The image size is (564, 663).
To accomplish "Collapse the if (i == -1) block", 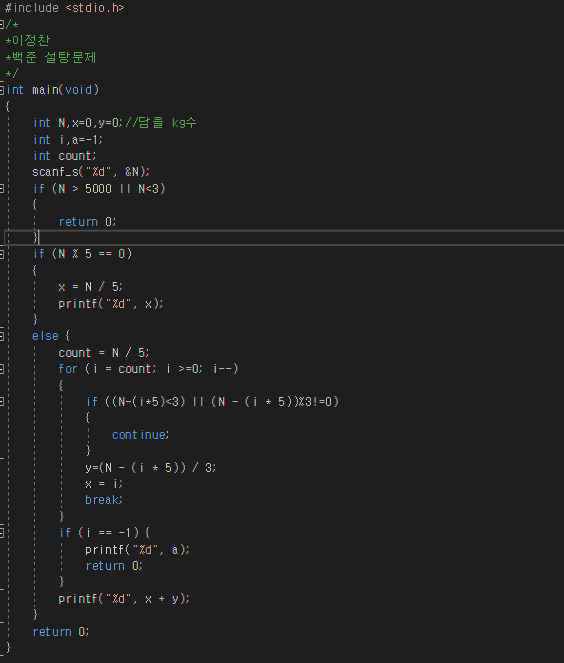I will pyautogui.click(x=2, y=533).
